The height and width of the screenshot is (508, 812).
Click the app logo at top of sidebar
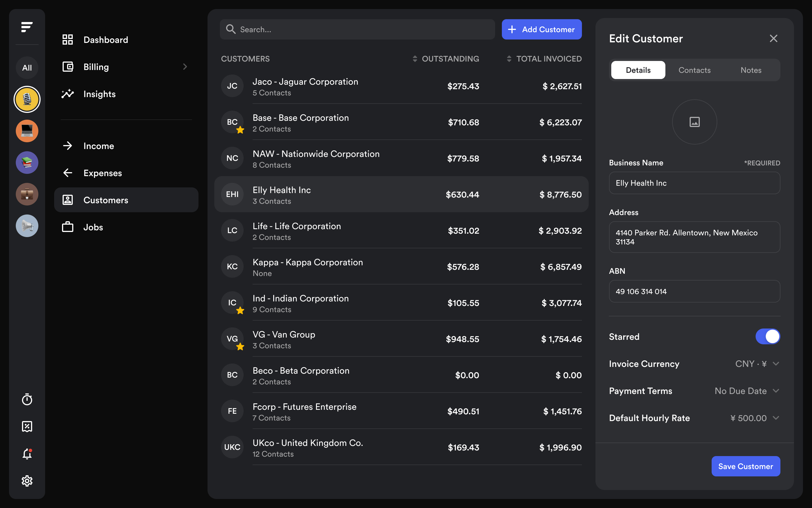coord(27,27)
